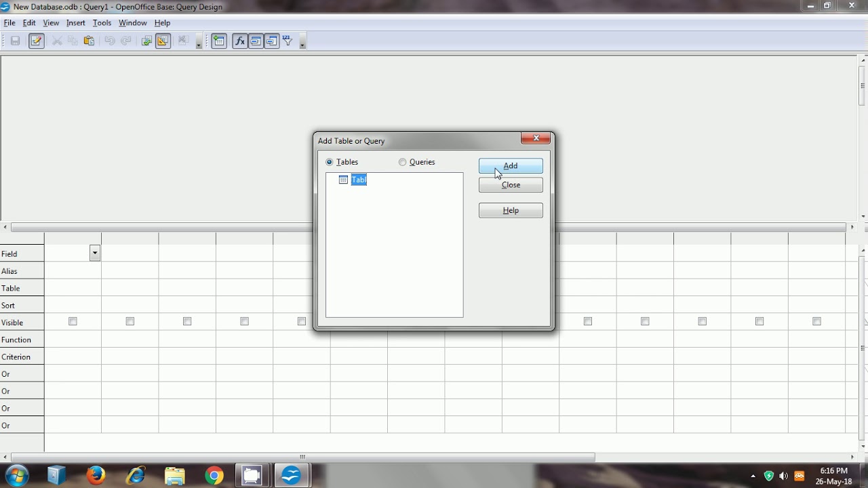The width and height of the screenshot is (868, 488).
Task: Click the Paste clipboard icon
Action: tap(89, 41)
